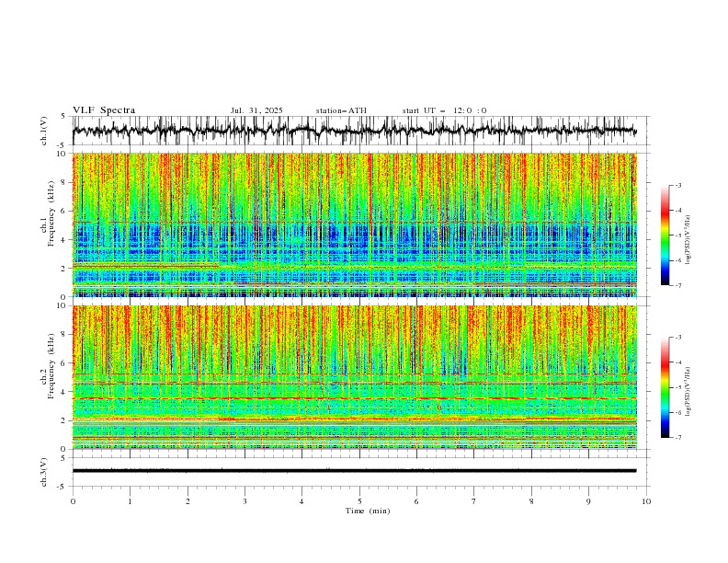Viewport: 728px width, 563px height.
Task: Click time axis tick label "0"
Action: [73, 501]
